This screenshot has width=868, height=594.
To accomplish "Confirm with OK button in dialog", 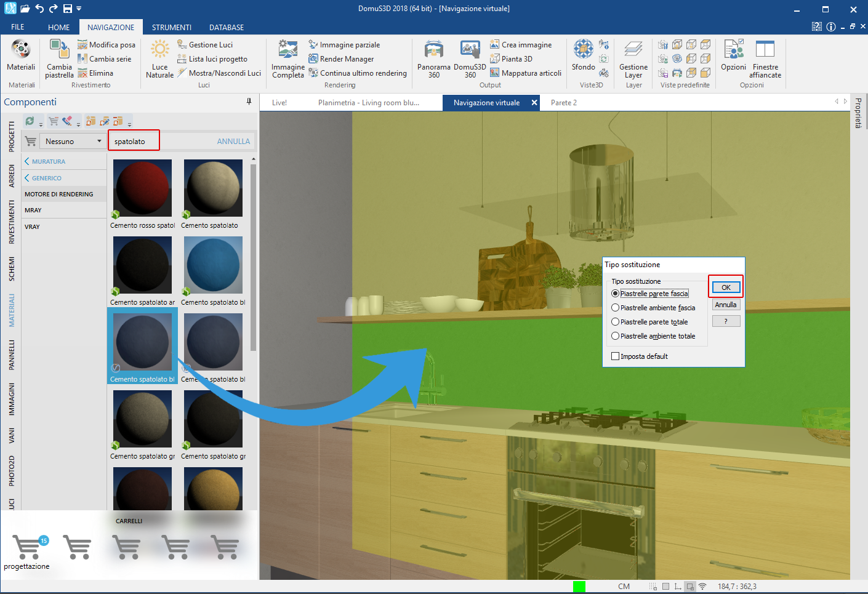I will pyautogui.click(x=726, y=287).
